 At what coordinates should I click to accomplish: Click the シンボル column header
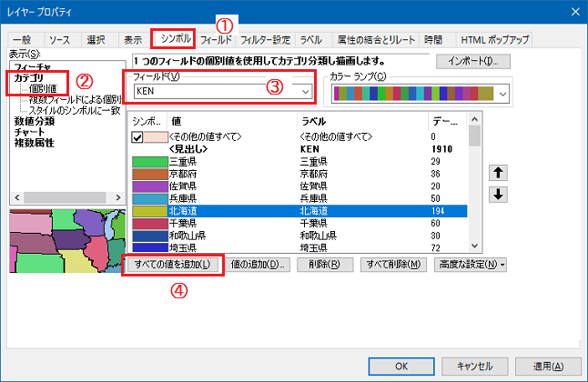(147, 122)
